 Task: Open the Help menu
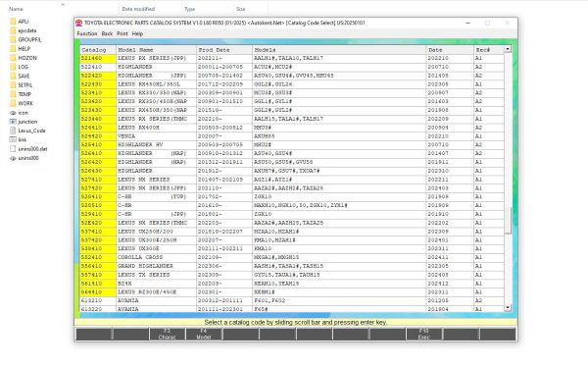tap(137, 33)
